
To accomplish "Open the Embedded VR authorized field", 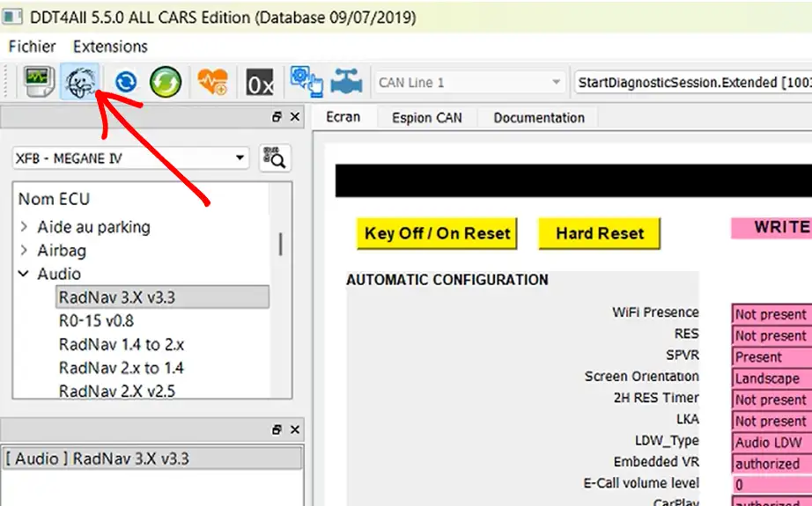I will pos(771,464).
